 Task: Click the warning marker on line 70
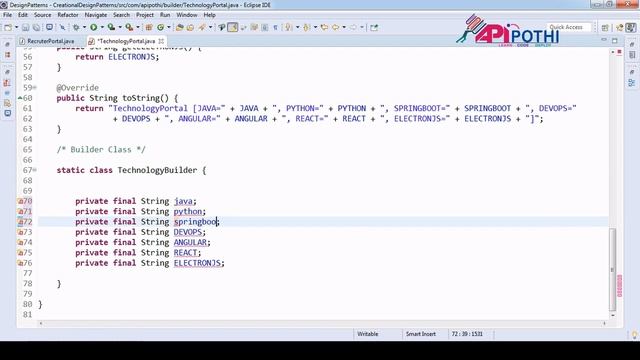[20, 201]
